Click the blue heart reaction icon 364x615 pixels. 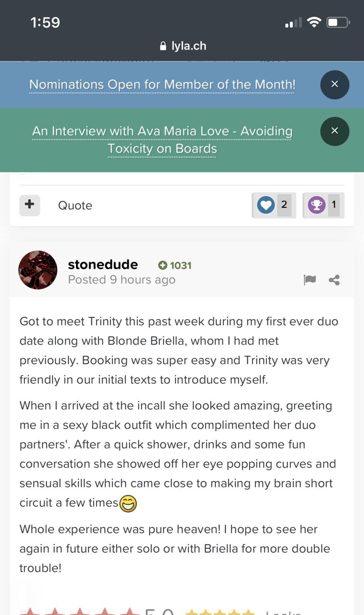click(266, 205)
